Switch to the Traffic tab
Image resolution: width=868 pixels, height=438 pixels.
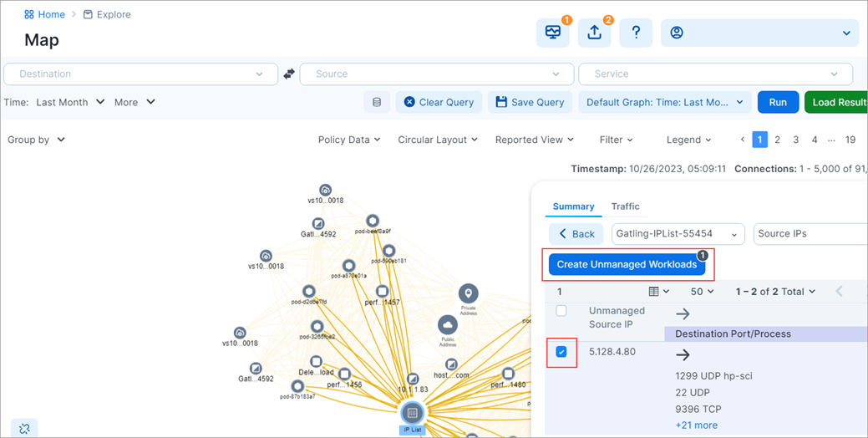point(625,206)
